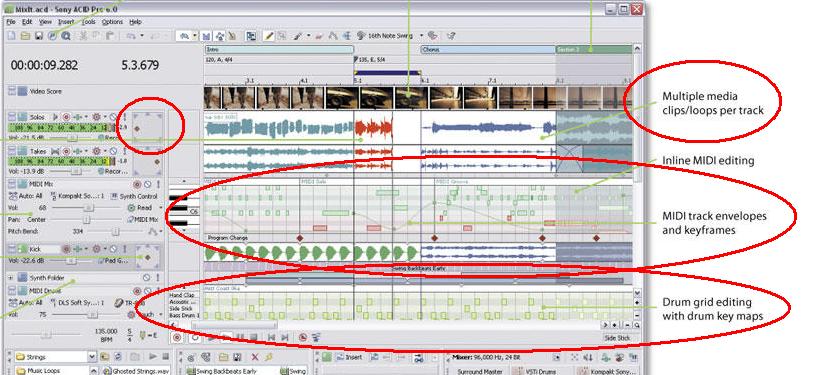Screen dimensions: 820x375
Task: Mute the MIDI Mix track
Action: click(x=147, y=185)
